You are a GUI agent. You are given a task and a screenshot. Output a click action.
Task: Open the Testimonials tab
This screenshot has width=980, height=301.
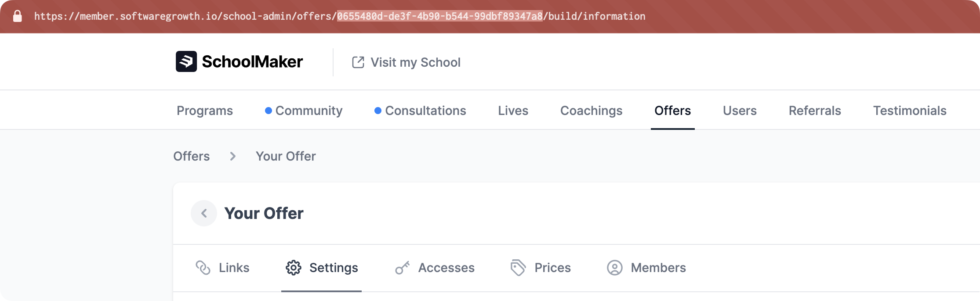(910, 111)
